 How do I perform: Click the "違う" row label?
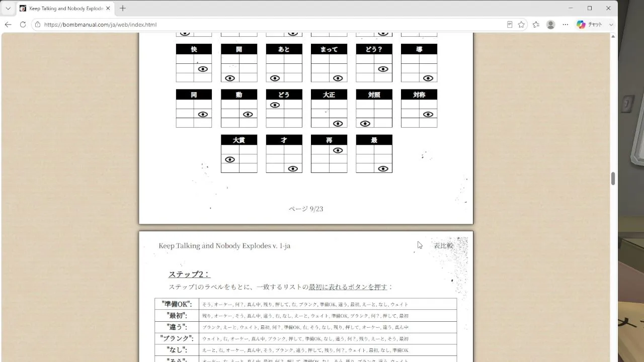pos(177,327)
